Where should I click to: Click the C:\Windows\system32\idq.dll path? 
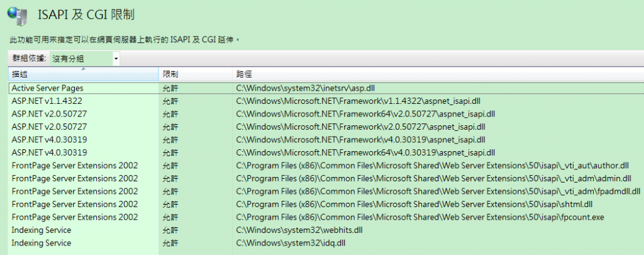[291, 242]
